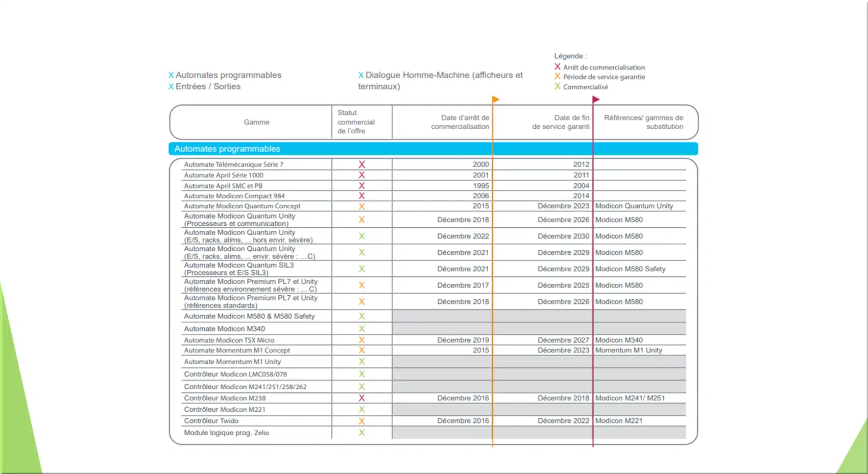This screenshot has height=474, width=868.
Task: Click the green X for Modicon Quantum SIL3
Action: click(x=361, y=269)
